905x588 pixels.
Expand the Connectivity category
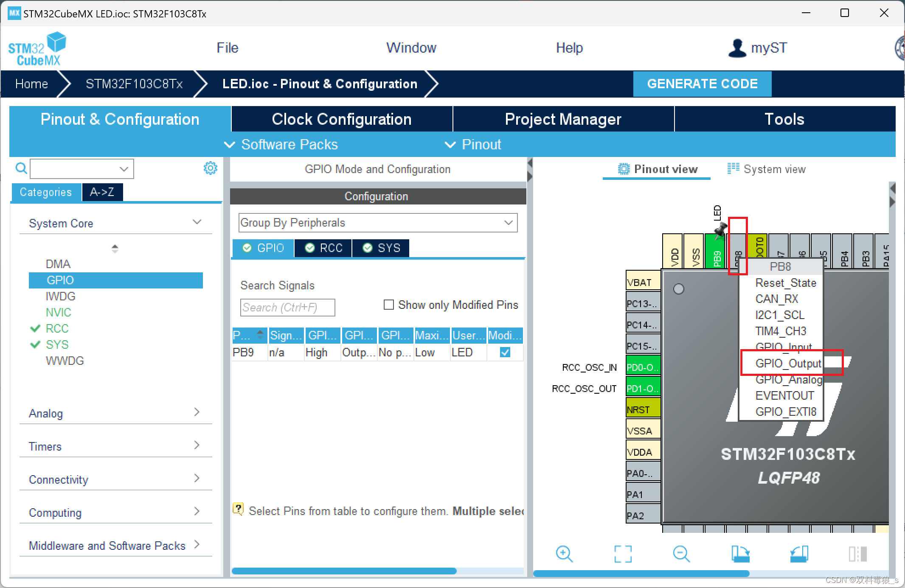click(x=197, y=478)
